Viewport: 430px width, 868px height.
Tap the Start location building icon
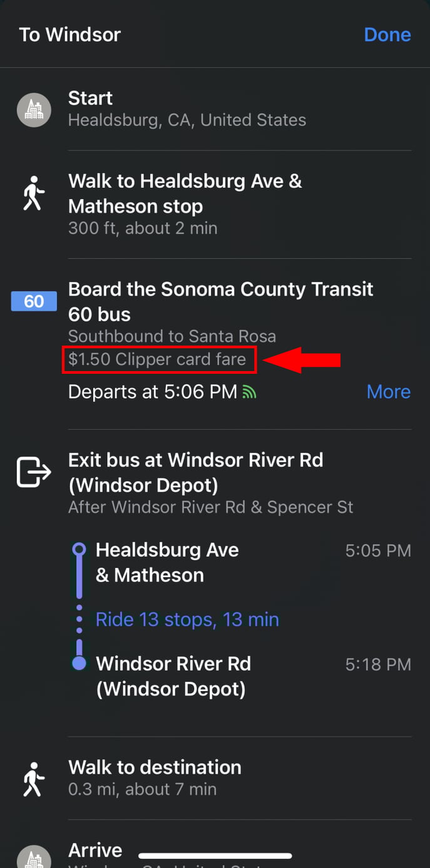click(33, 110)
